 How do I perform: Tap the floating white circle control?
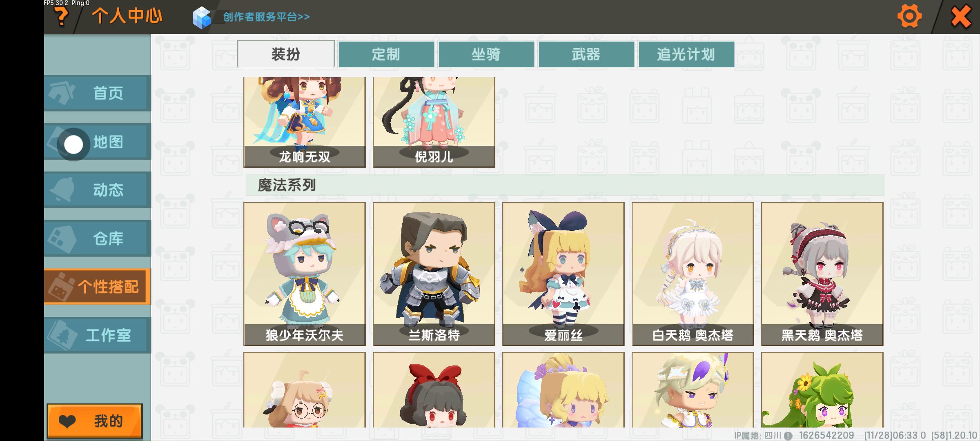point(73,145)
